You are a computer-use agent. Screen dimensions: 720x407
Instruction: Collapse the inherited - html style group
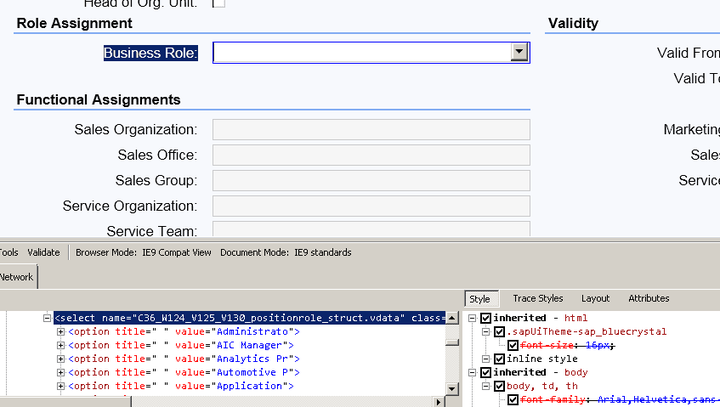(473, 318)
